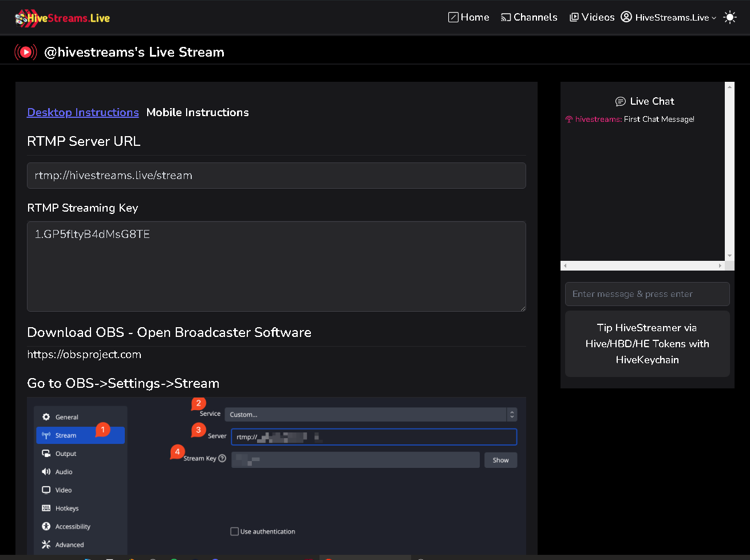Click the HiveStreams.Live logo
The image size is (750, 560).
click(x=62, y=18)
